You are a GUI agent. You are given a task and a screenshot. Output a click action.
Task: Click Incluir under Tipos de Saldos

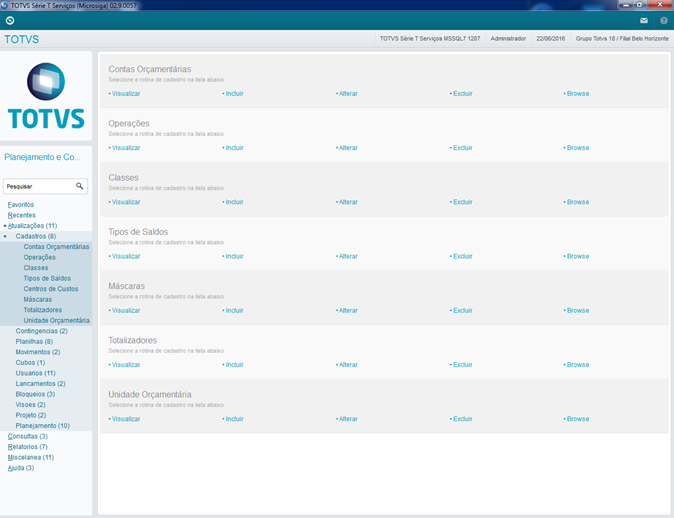tap(233, 256)
